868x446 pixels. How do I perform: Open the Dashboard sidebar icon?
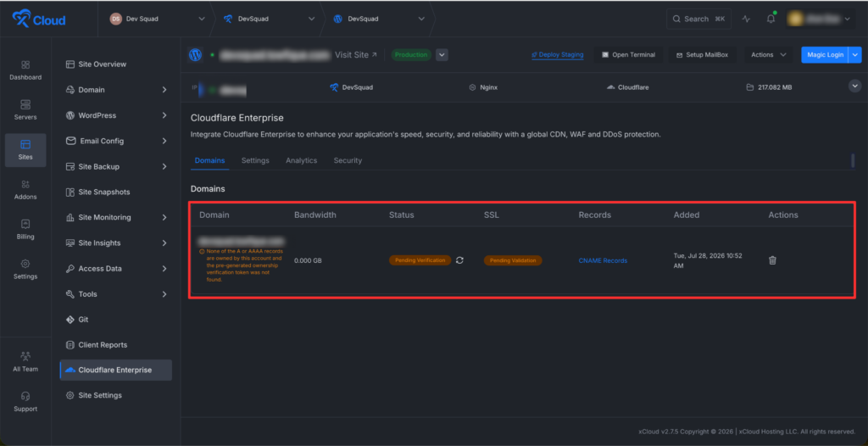(x=25, y=70)
